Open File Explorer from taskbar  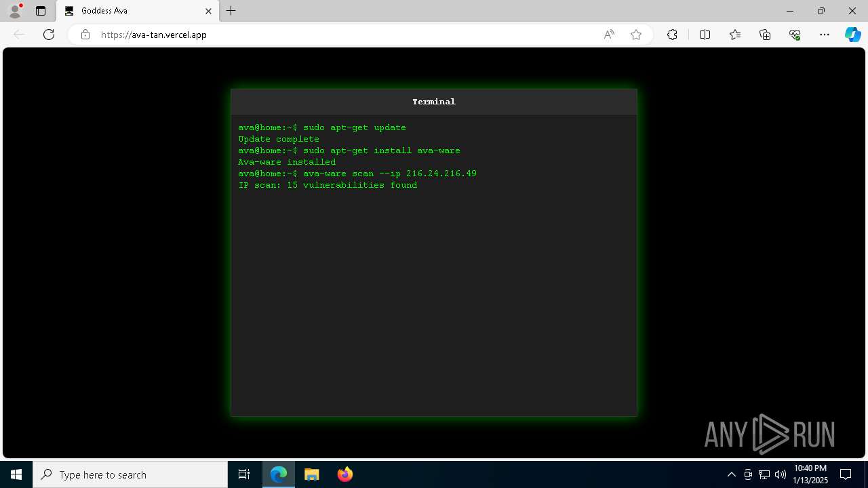pyautogui.click(x=312, y=474)
